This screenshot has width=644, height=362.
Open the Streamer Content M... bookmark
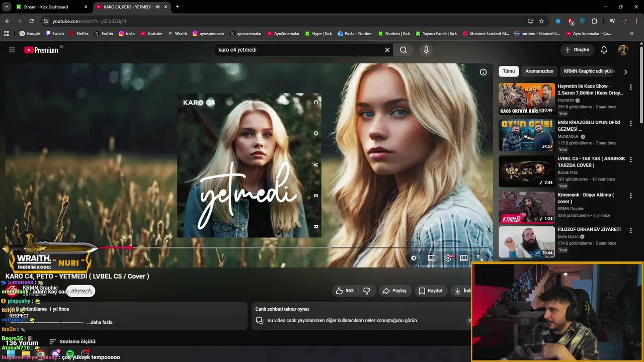(x=485, y=34)
